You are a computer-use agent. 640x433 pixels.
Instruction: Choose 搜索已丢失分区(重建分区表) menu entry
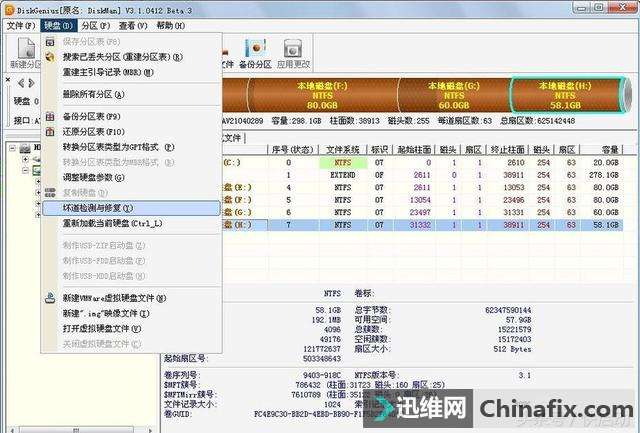pos(122,57)
